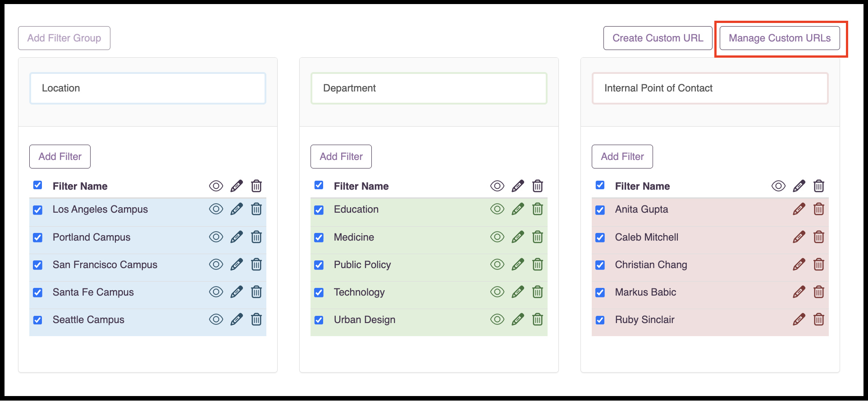The image size is (868, 401).
Task: Toggle visibility of Los Angeles Campus
Action: (216, 209)
